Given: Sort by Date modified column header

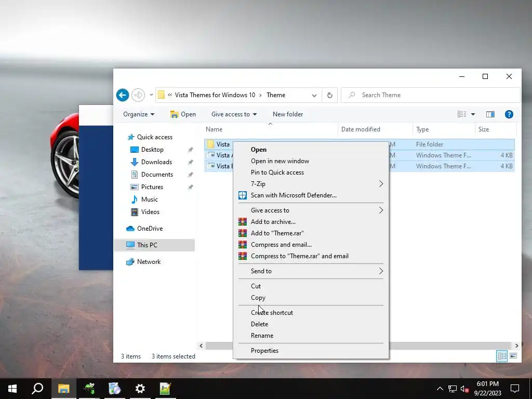Looking at the screenshot, I should coord(375,129).
